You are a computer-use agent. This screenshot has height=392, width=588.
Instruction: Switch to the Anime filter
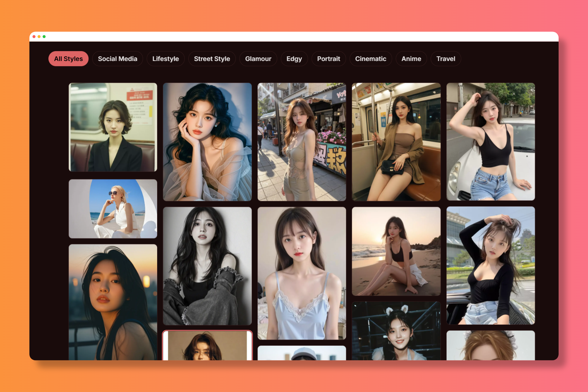click(411, 59)
